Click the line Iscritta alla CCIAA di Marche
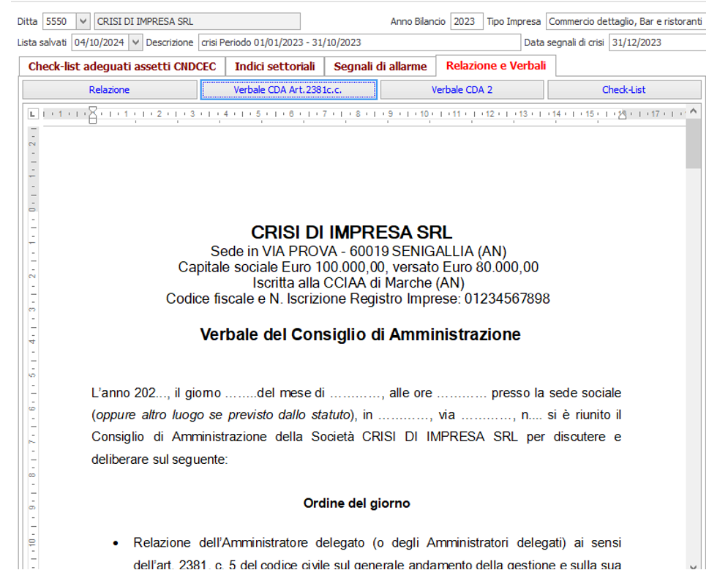 (359, 282)
